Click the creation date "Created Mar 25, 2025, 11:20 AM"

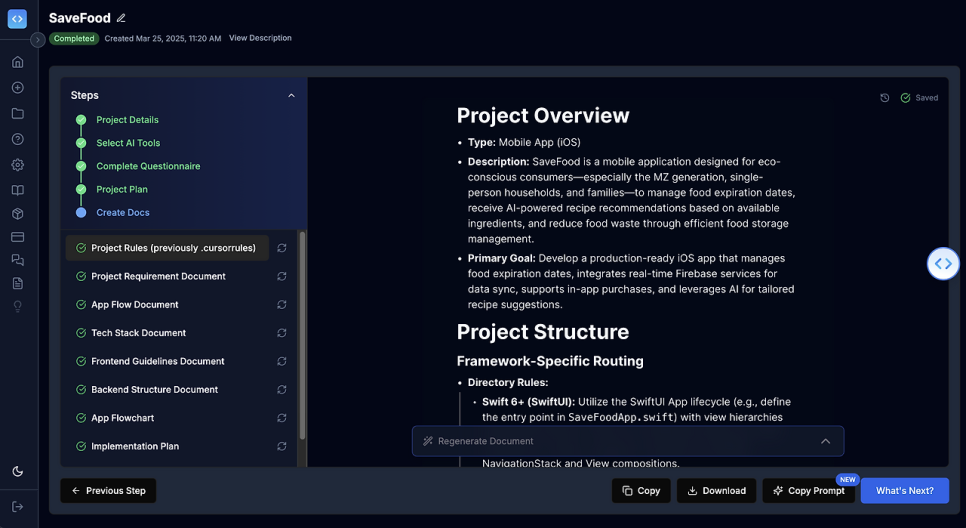[163, 38]
